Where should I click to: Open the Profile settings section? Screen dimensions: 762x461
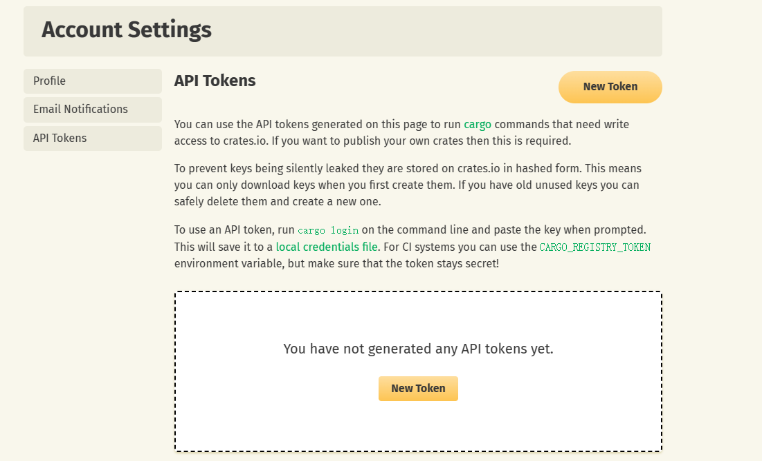(92, 81)
